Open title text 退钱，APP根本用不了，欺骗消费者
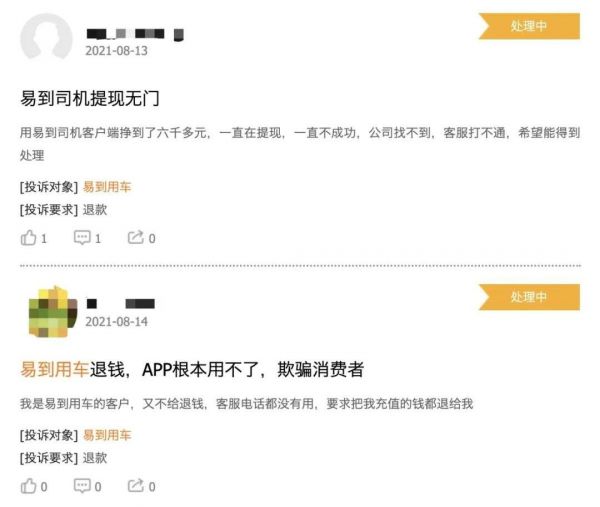 click(x=227, y=370)
